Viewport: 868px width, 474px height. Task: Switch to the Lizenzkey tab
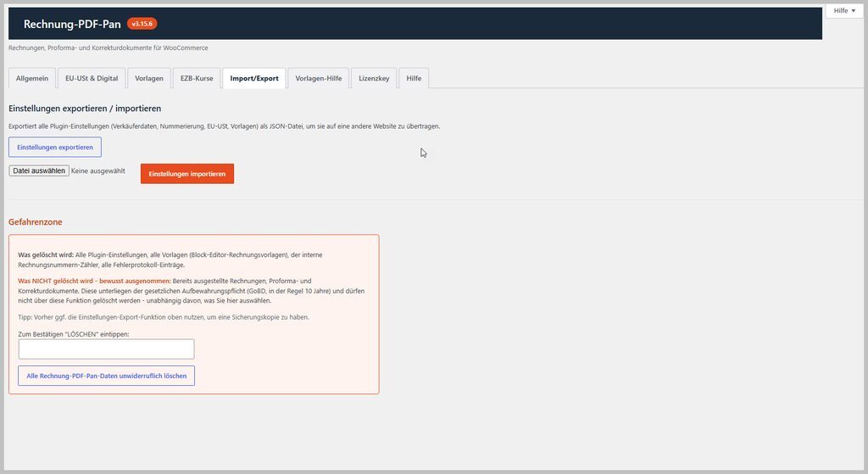pos(374,78)
